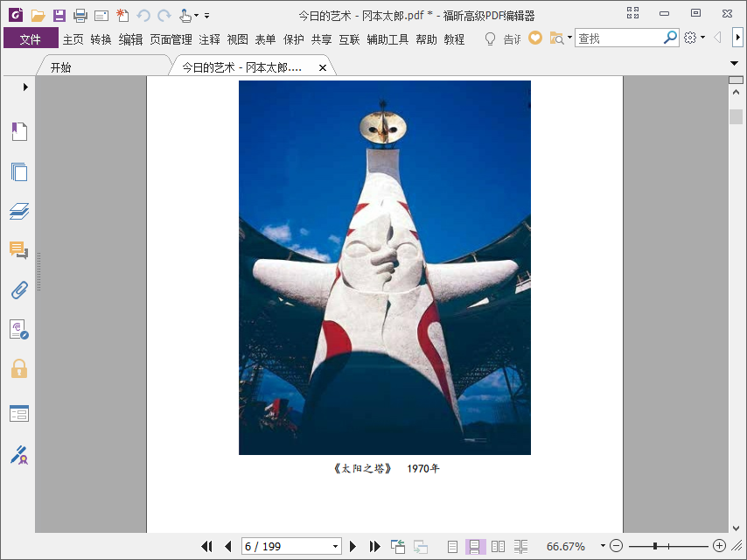Open the digital signatures panel
Viewport: 747px width, 560px height.
click(x=19, y=329)
